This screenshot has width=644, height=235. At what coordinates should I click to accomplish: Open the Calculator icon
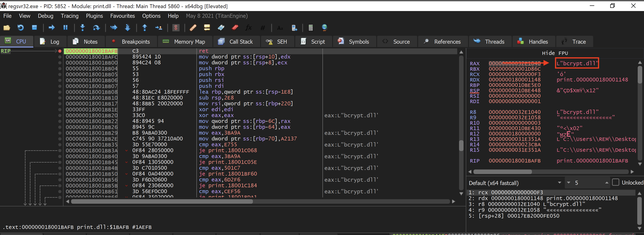tap(311, 27)
